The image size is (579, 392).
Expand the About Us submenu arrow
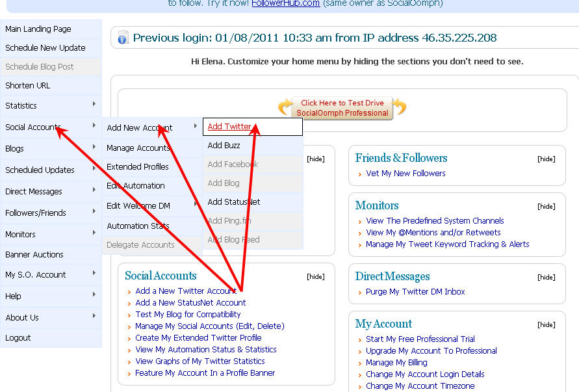pos(94,316)
